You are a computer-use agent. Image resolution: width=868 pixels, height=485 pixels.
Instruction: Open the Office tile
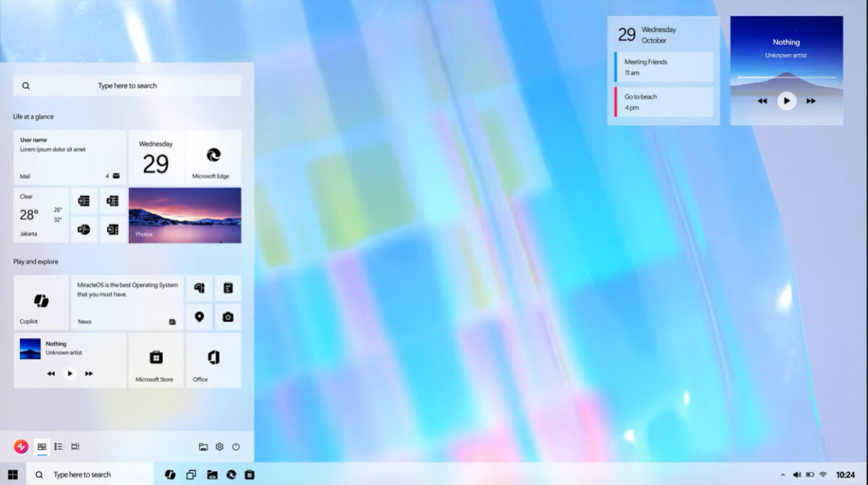(213, 360)
